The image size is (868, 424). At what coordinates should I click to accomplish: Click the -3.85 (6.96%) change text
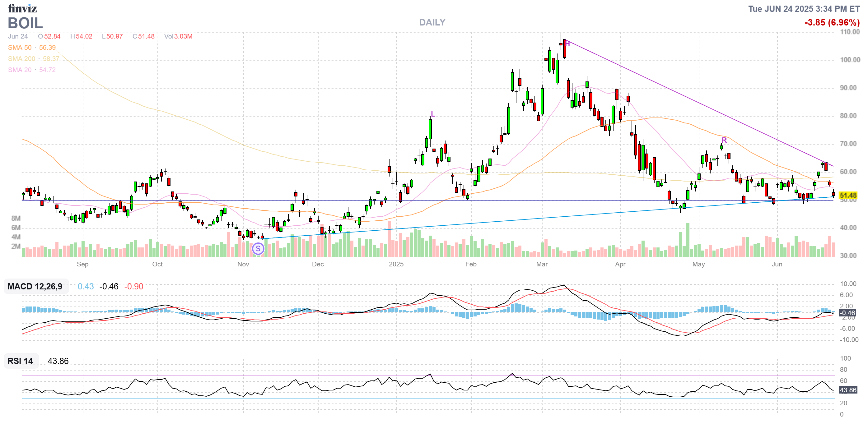pyautogui.click(x=832, y=23)
